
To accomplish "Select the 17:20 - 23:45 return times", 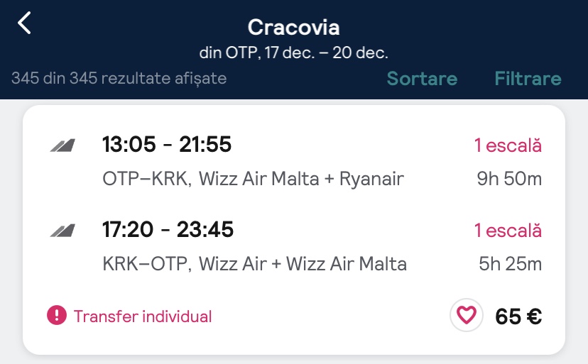I will coord(168,230).
